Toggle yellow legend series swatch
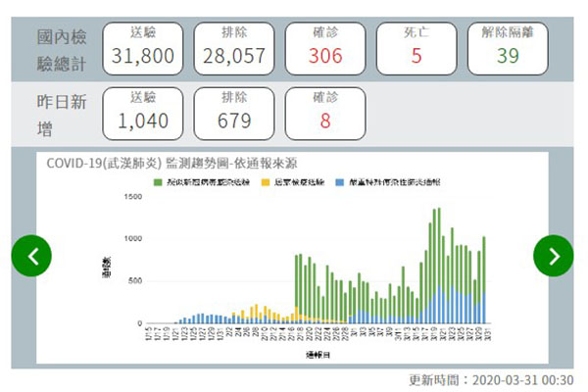The height and width of the screenshot is (392, 588). pos(266,182)
